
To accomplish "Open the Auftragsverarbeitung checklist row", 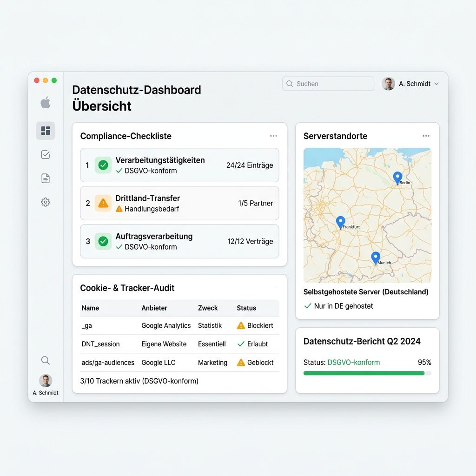I will (x=179, y=241).
